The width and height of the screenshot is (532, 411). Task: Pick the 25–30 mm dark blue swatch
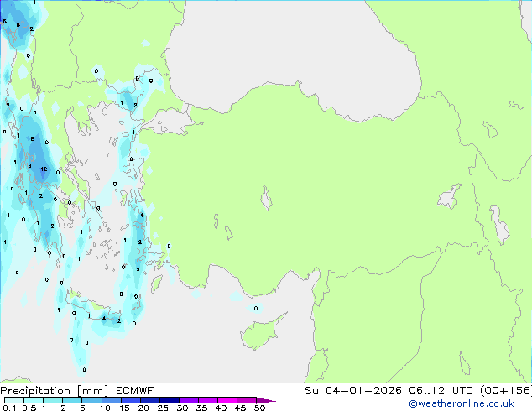pyautogui.click(x=169, y=400)
